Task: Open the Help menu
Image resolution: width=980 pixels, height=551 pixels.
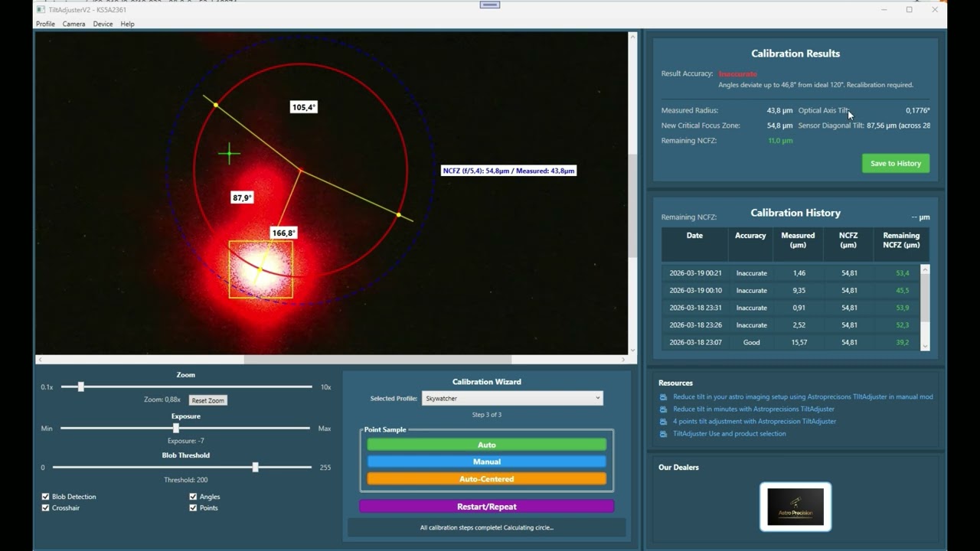Action: pos(127,24)
